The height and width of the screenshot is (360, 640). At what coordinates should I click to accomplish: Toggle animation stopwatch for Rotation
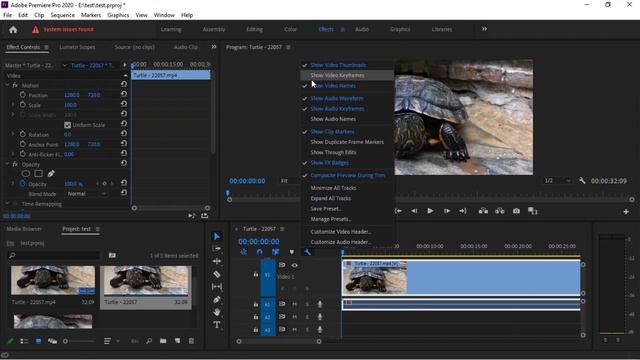pos(23,134)
